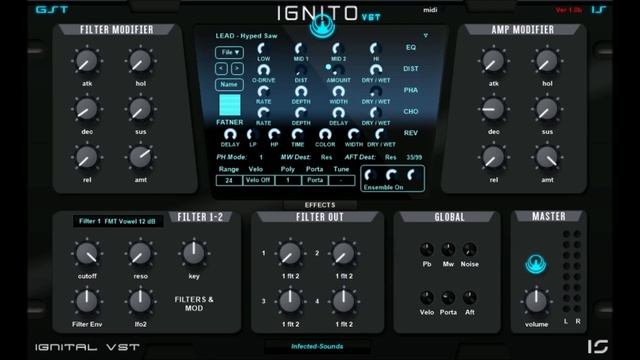This screenshot has height=360, width=640.
Task: Click Amp Modifier sus knob
Action: pyautogui.click(x=547, y=109)
